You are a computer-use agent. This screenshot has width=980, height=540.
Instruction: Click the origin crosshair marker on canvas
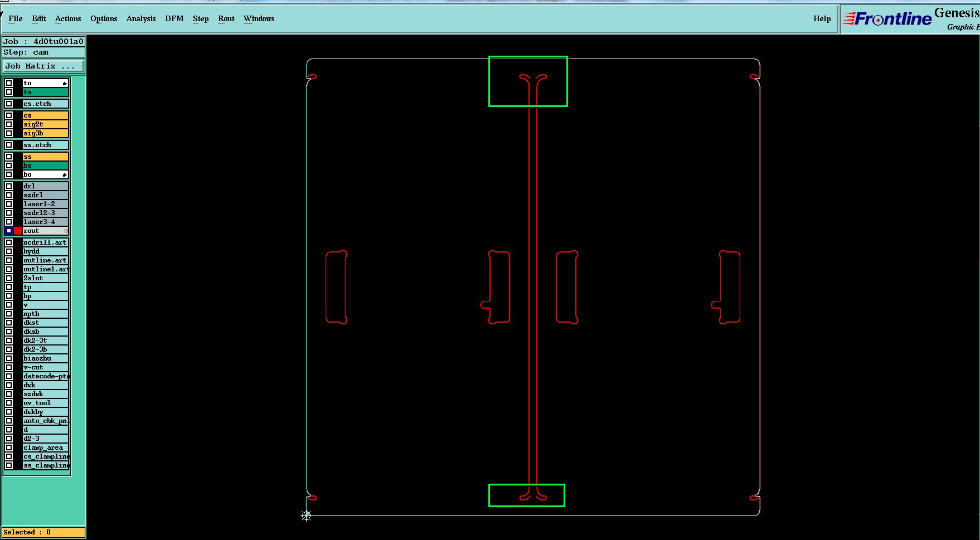point(306,515)
